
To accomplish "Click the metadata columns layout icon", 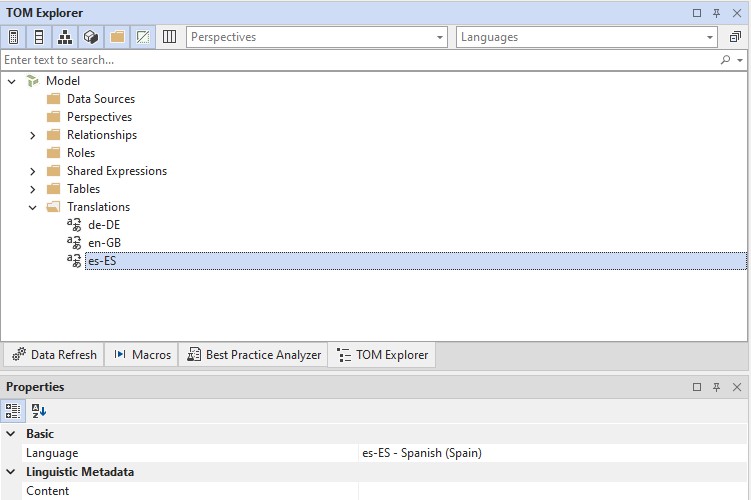I will [169, 37].
